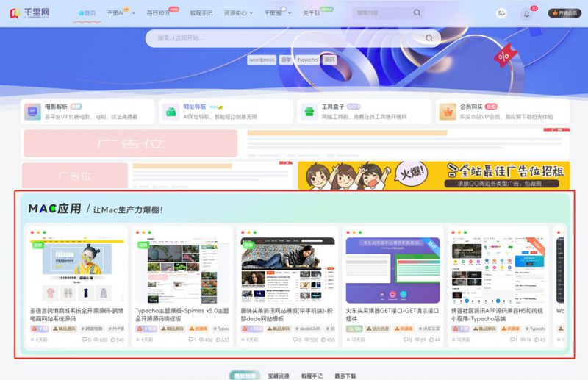Open the 多语言跨境商城系统 thumbnail
588x380 pixels.
coord(77,270)
